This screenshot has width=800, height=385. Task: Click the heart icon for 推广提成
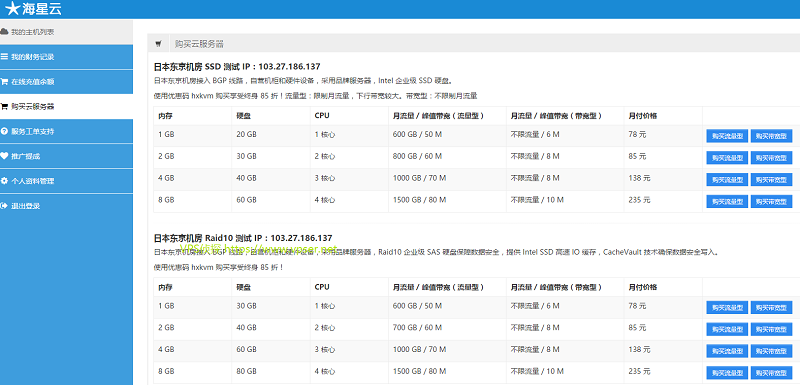pos(5,156)
